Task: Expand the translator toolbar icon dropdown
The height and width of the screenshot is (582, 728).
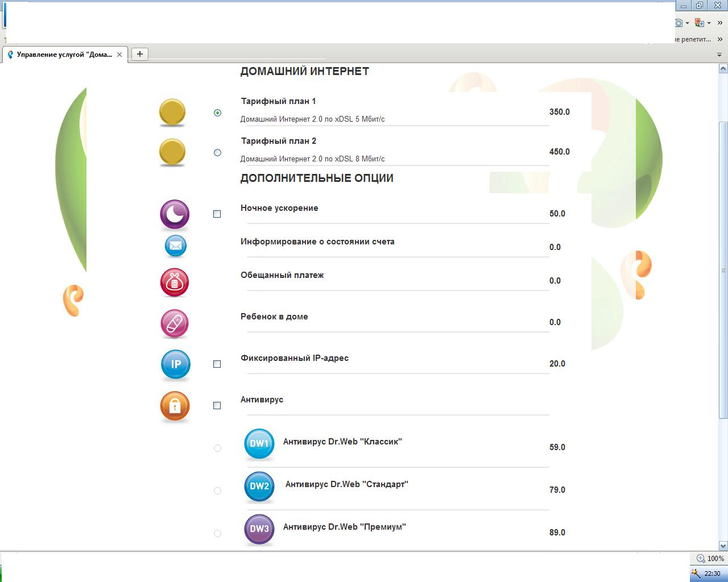Action: 710,23
